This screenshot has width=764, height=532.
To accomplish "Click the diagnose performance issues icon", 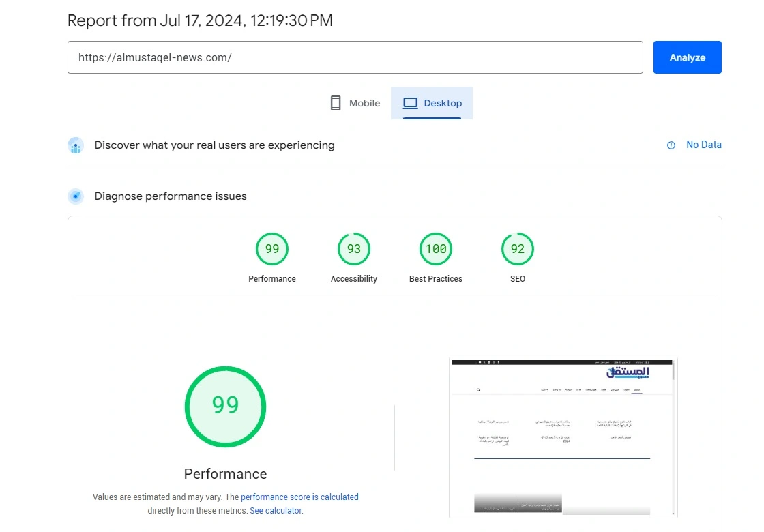I will pos(76,196).
